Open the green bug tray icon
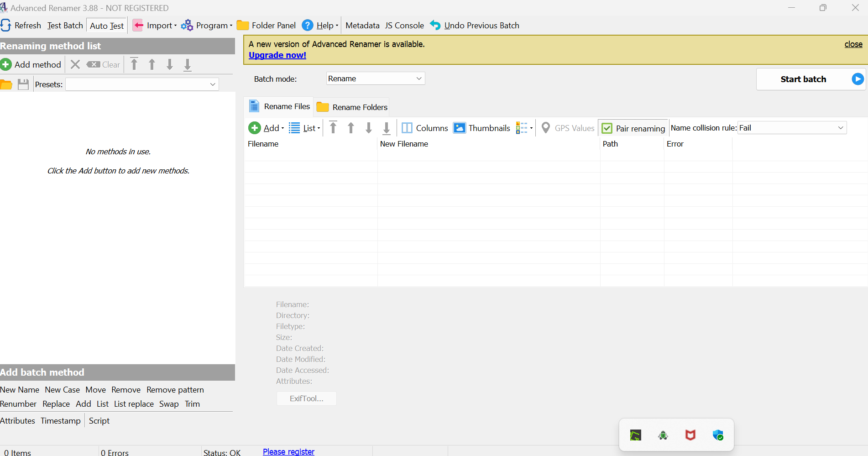This screenshot has width=868, height=456. click(x=663, y=435)
